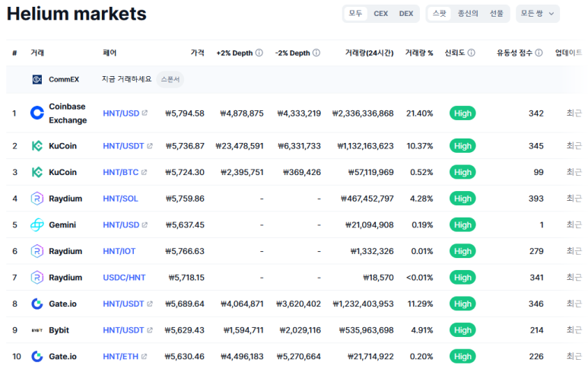The image size is (588, 369).
Task: Click the ₩23,478,591 depth value
Action: (x=240, y=146)
